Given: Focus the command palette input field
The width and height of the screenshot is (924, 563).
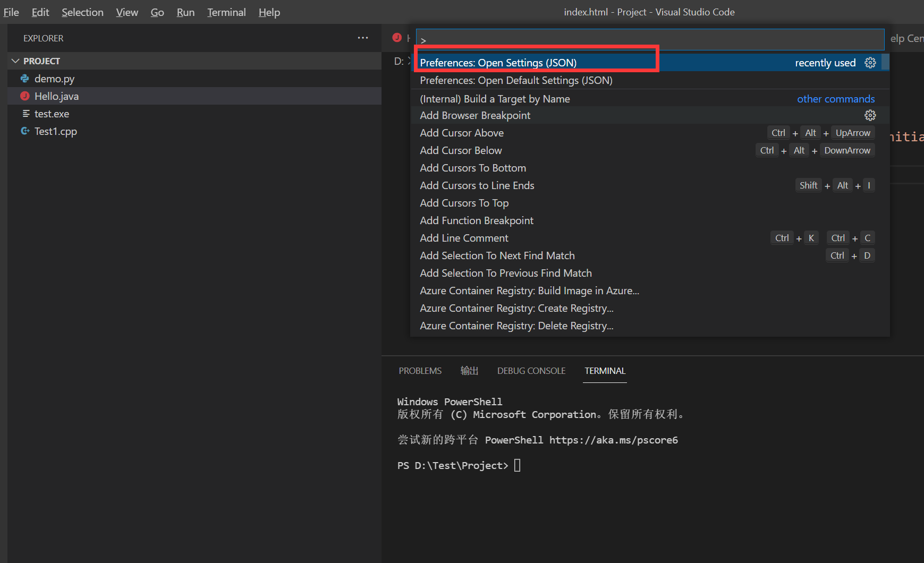Looking at the screenshot, I should coord(650,40).
